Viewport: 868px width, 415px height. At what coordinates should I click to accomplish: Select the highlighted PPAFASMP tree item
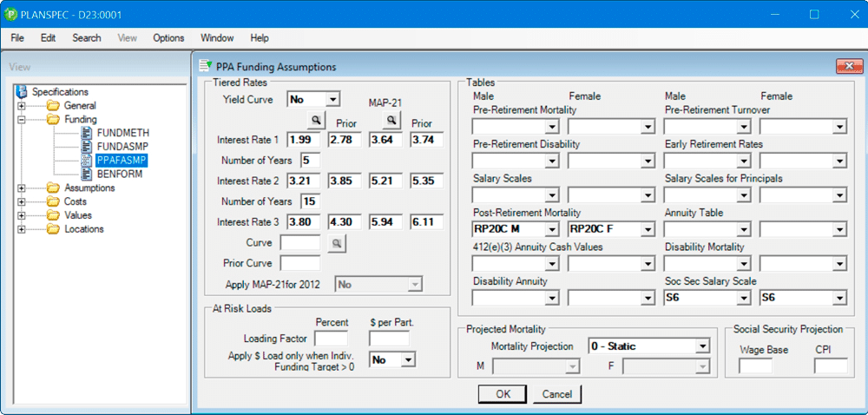point(122,161)
